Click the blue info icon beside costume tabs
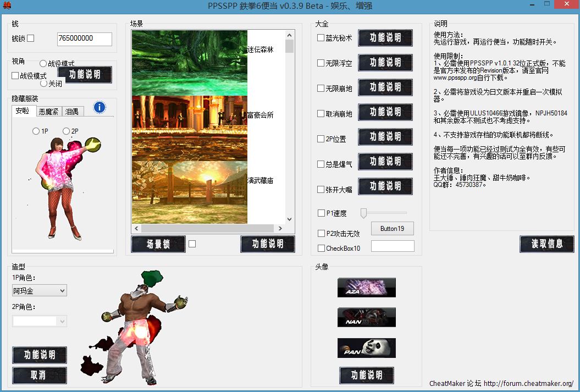Screen dimensions: 580x392 point(100,107)
